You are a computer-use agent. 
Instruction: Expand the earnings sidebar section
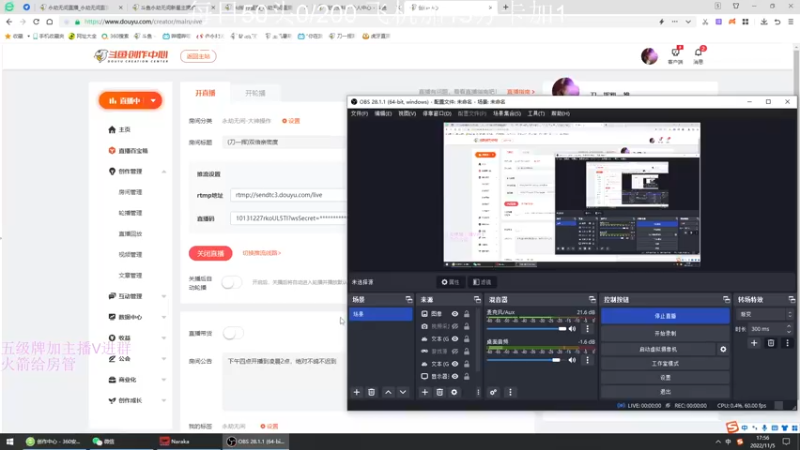tap(164, 338)
